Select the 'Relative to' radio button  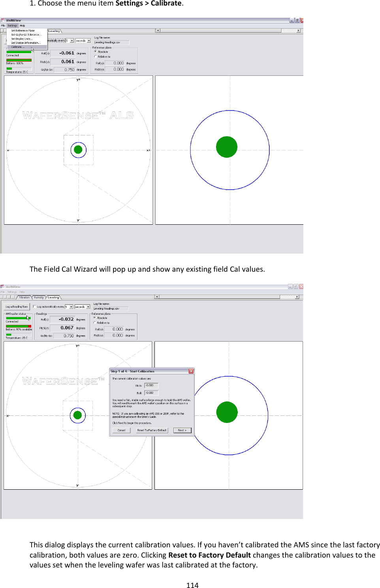[x=94, y=322]
